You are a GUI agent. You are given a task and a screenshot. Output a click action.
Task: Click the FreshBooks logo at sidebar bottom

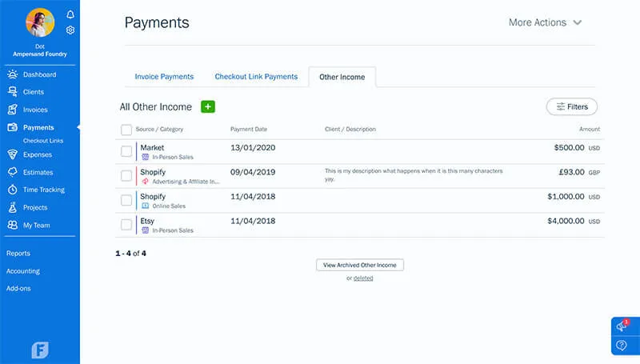40,350
